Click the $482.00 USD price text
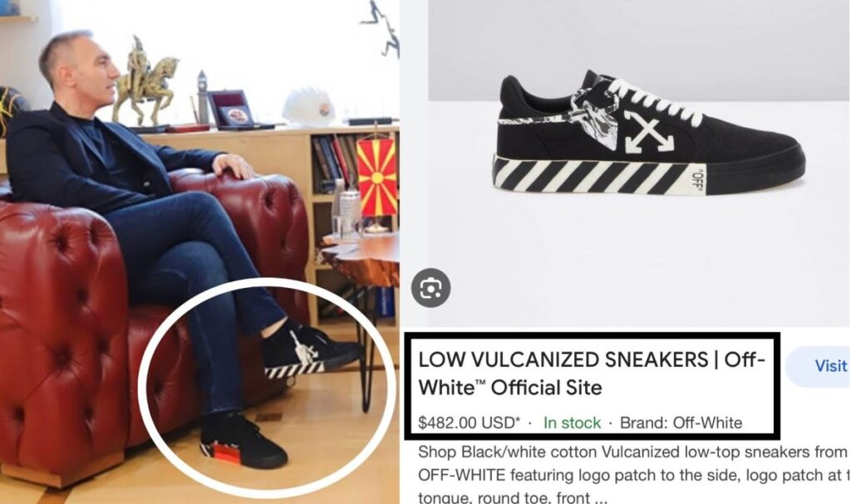This screenshot has width=851, height=504. click(470, 423)
